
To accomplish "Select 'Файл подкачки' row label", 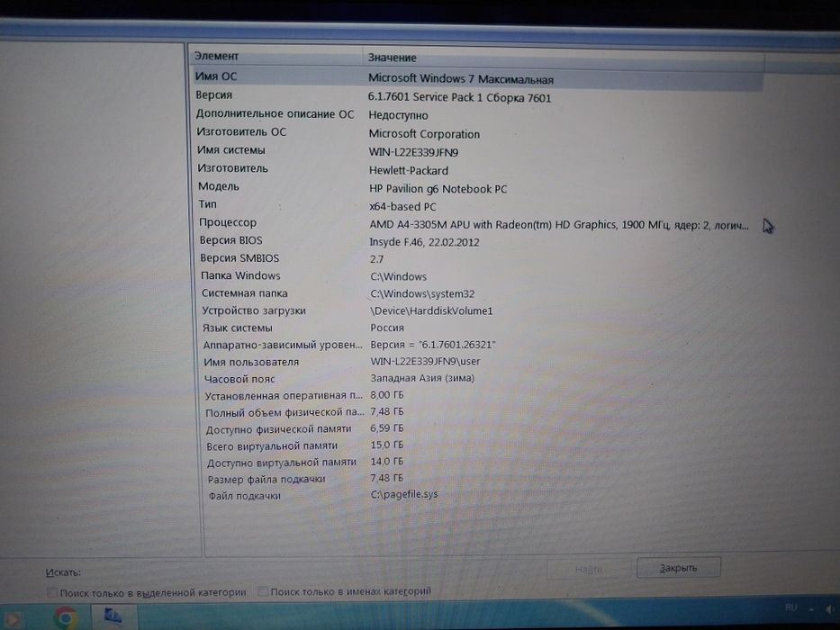I will coord(244,496).
